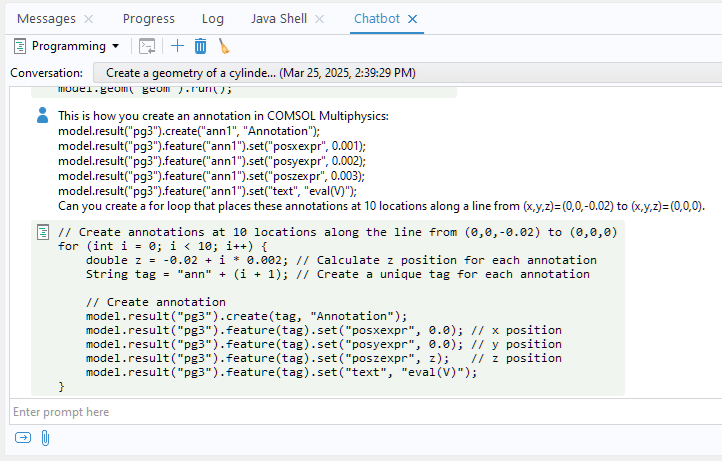Switch to the Log tab
Viewport: 722px width, 461px height.
pos(212,19)
